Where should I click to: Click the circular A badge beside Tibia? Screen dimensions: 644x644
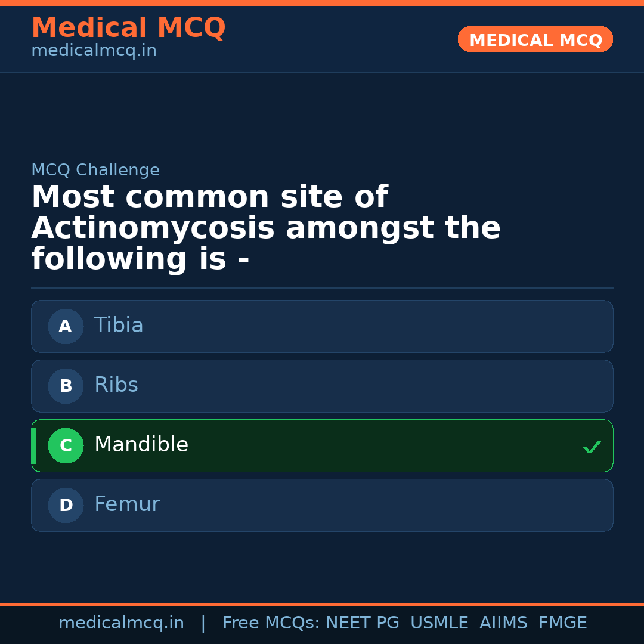pos(66,326)
